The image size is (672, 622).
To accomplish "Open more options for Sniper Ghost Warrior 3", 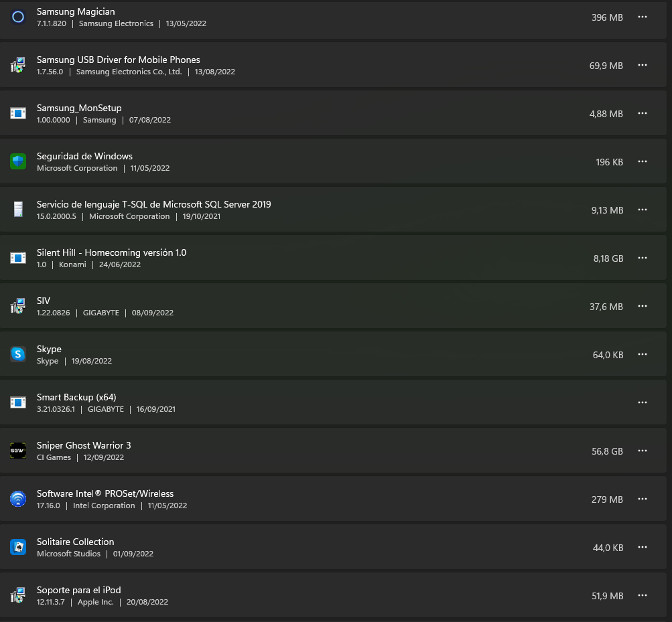I will coord(643,451).
